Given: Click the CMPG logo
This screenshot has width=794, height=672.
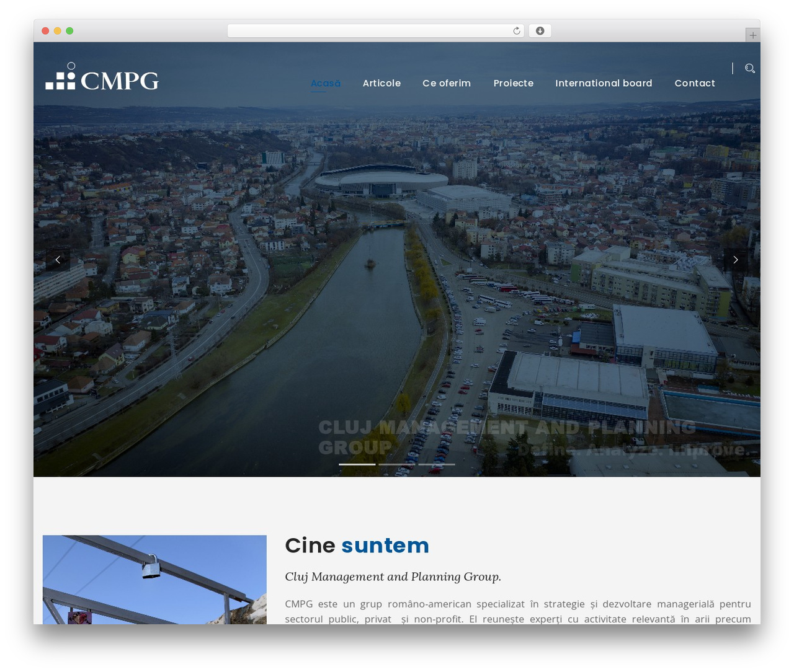Looking at the screenshot, I should pyautogui.click(x=102, y=77).
